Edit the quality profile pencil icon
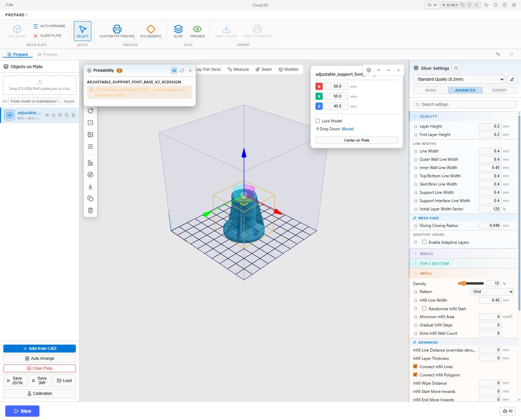The height and width of the screenshot is (420, 521). click(512, 79)
